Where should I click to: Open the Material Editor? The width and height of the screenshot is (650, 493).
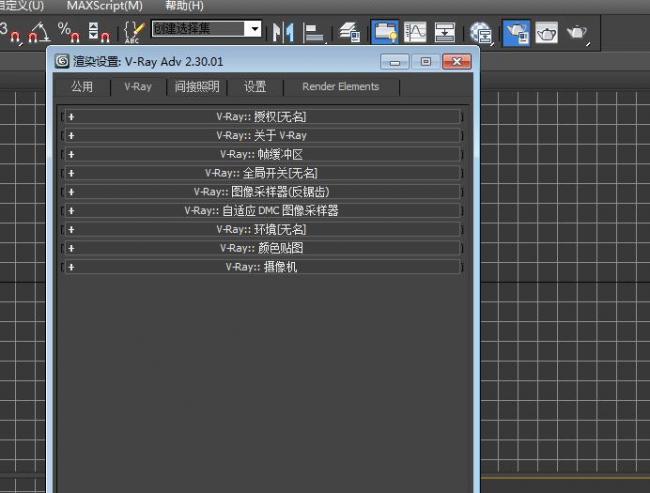(x=481, y=32)
